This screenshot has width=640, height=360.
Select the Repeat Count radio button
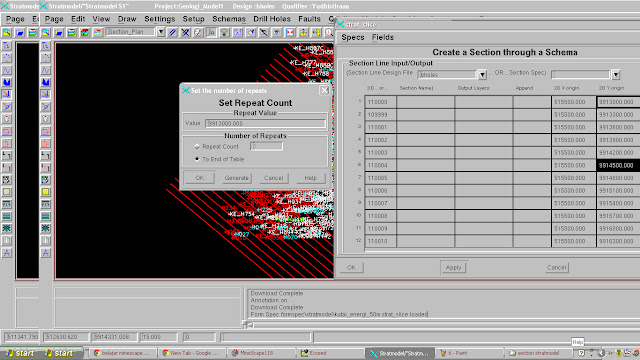coord(197,146)
